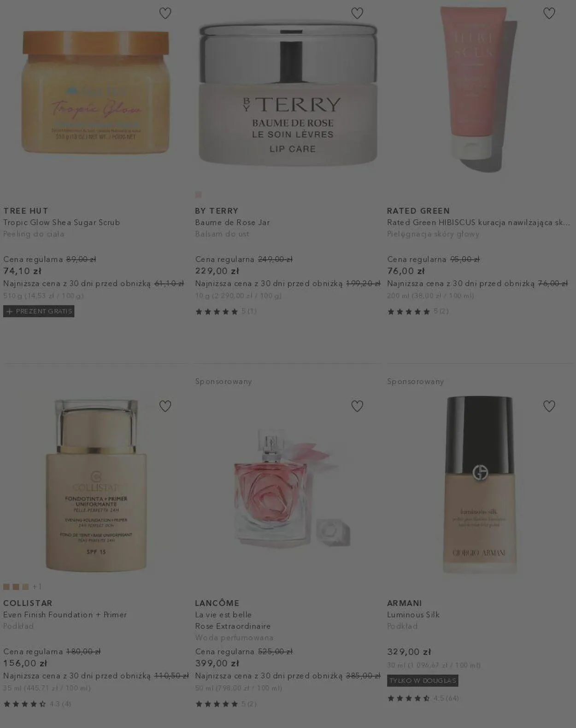Open Baume de Rose Jar product link
The height and width of the screenshot is (728, 576).
(232, 223)
